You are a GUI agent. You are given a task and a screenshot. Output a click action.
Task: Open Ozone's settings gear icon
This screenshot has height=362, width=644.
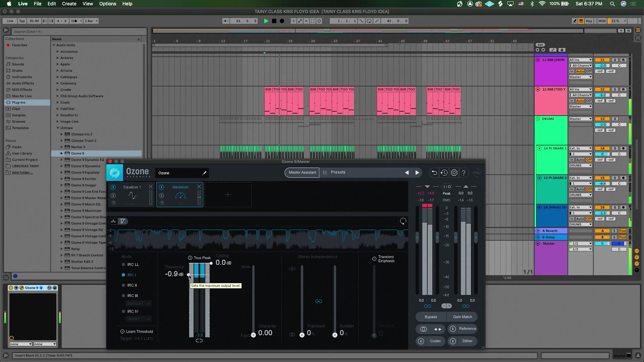pyautogui.click(x=454, y=173)
